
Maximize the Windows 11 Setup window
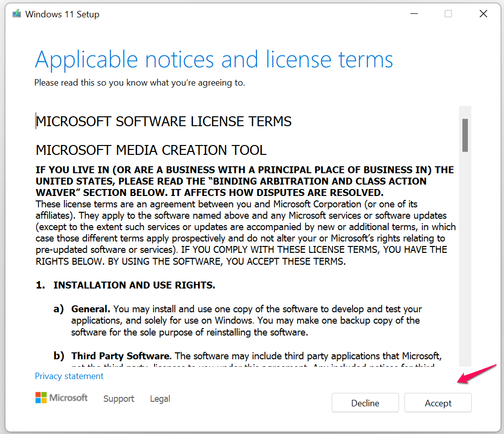pos(448,14)
